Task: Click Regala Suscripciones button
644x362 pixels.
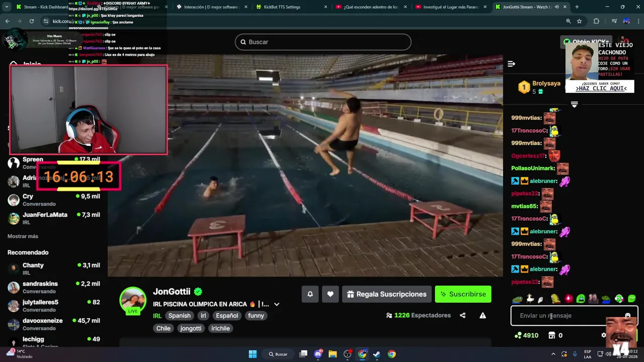Action: coord(386,294)
